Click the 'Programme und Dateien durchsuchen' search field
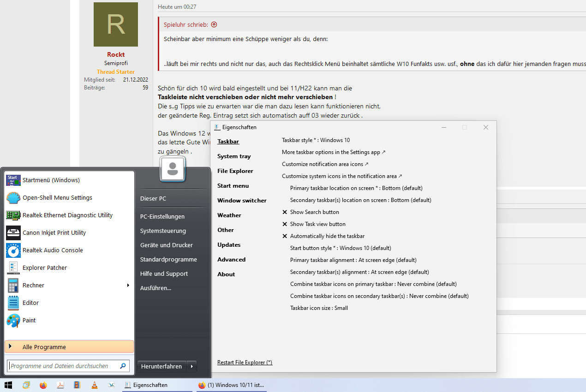Image resolution: width=586 pixels, height=392 pixels. click(x=63, y=366)
